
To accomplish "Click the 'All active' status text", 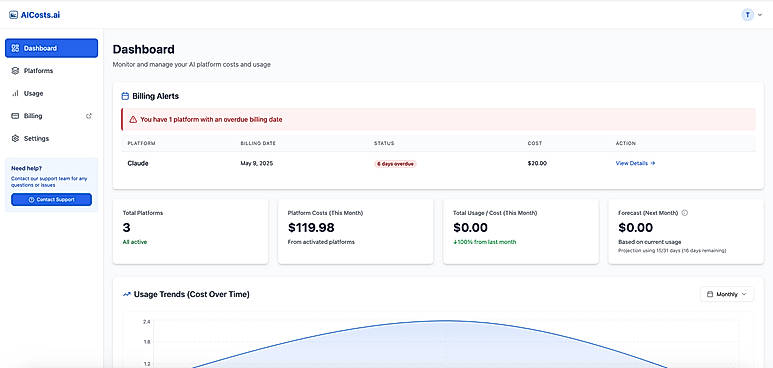I will coord(135,242).
